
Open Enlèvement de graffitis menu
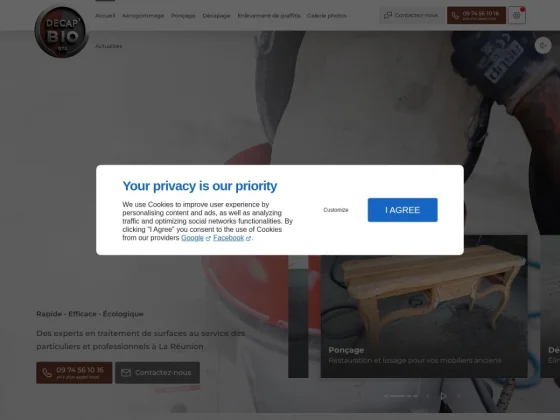click(269, 16)
